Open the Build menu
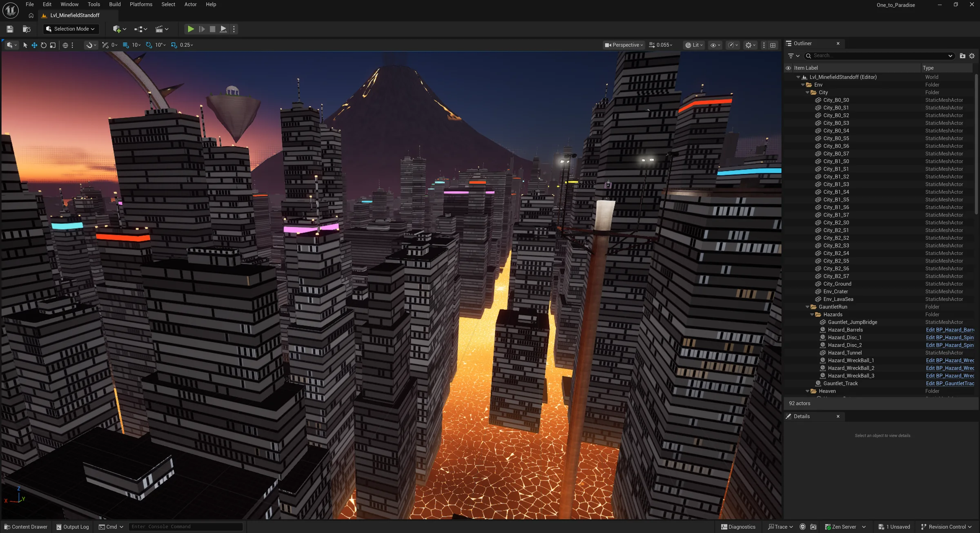The image size is (980, 533). click(x=115, y=4)
